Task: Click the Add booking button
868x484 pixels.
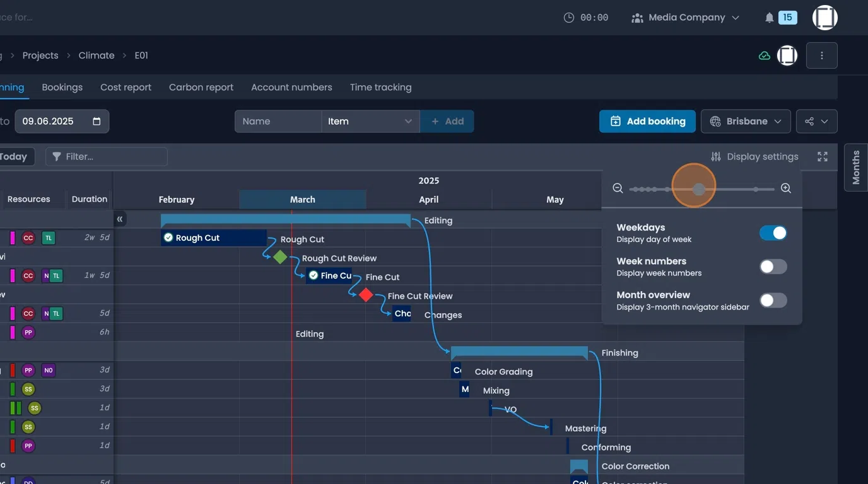Action: [x=647, y=121]
